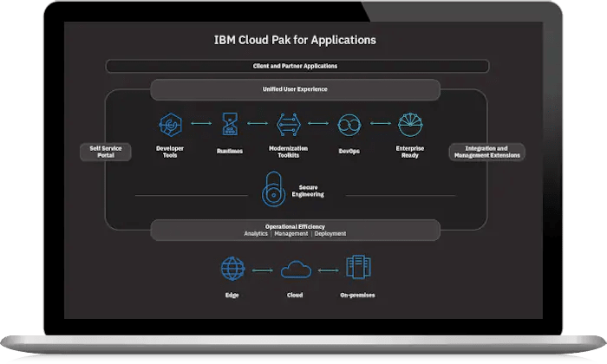Click the Cloud icon
The height and width of the screenshot is (364, 607).
pyautogui.click(x=296, y=270)
